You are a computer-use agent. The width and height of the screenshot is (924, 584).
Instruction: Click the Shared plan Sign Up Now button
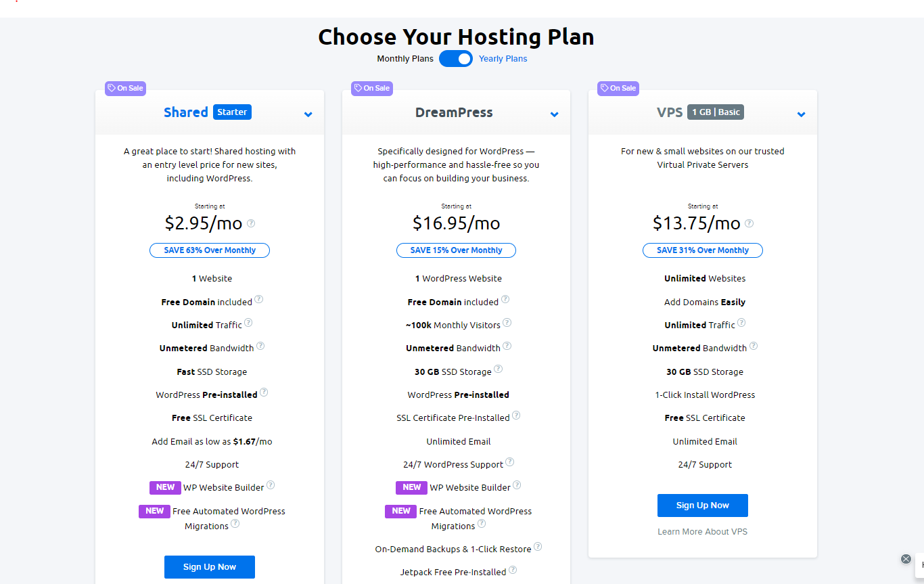tap(210, 567)
